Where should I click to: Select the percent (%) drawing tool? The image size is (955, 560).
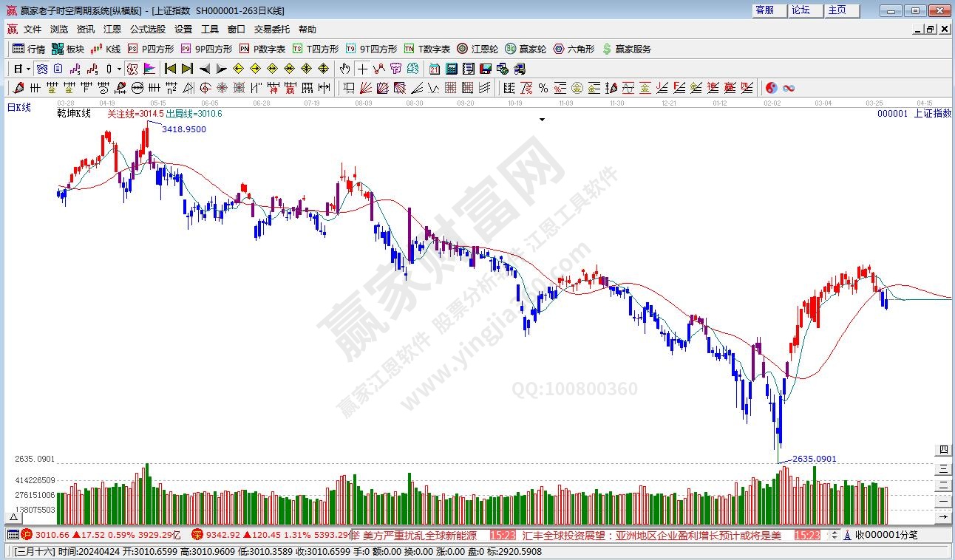tap(543, 88)
